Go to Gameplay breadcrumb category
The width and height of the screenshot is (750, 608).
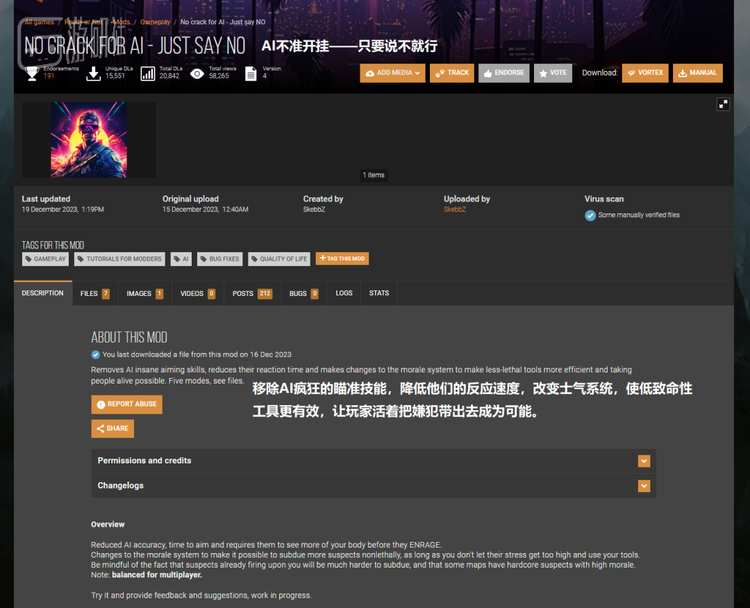click(x=155, y=22)
